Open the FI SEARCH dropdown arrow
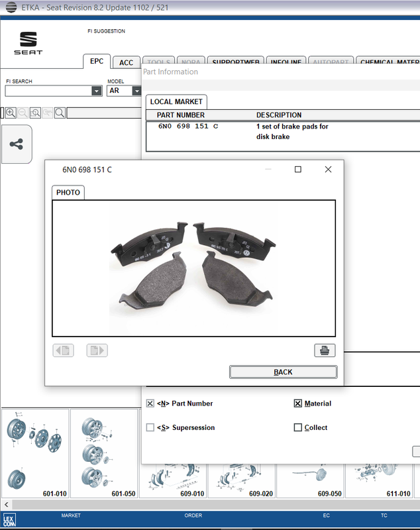The image size is (420, 530). [x=97, y=91]
